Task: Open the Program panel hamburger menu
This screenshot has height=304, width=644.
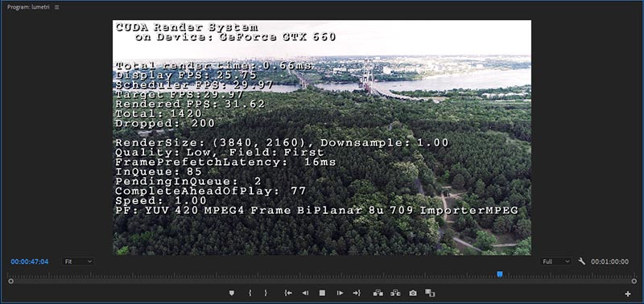Action: tap(56, 7)
